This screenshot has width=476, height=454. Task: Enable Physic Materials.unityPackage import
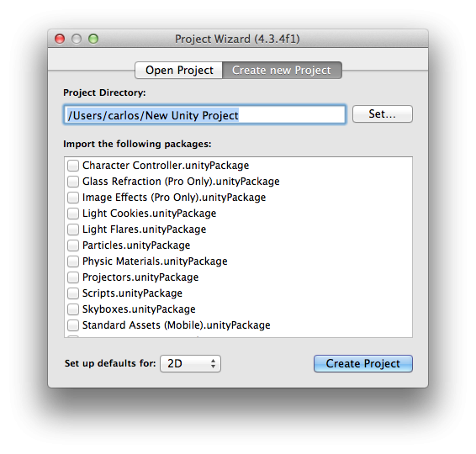pyautogui.click(x=73, y=261)
